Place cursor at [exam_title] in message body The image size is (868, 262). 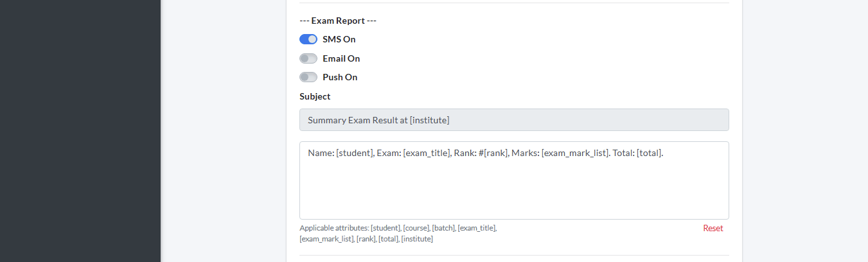[x=427, y=153]
